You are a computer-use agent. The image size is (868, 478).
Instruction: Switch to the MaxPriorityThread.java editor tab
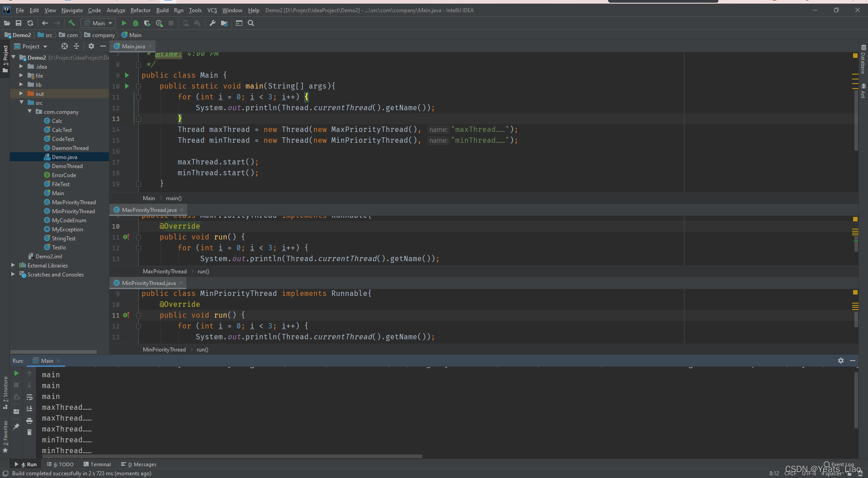click(x=149, y=210)
